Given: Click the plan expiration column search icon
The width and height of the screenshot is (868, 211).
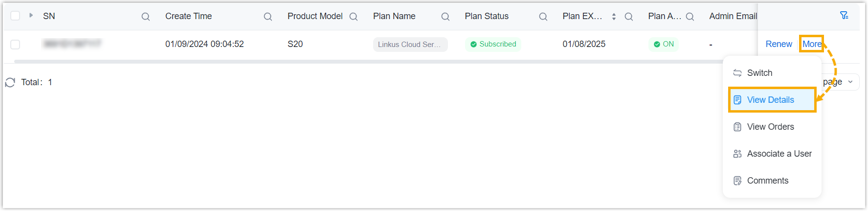Looking at the screenshot, I should coord(629,17).
